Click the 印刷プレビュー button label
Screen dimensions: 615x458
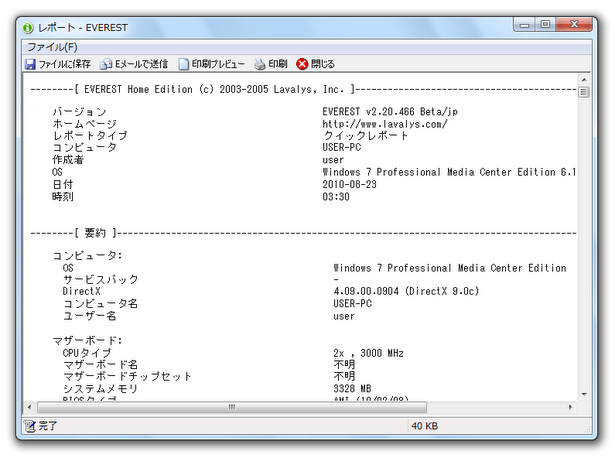(218, 64)
